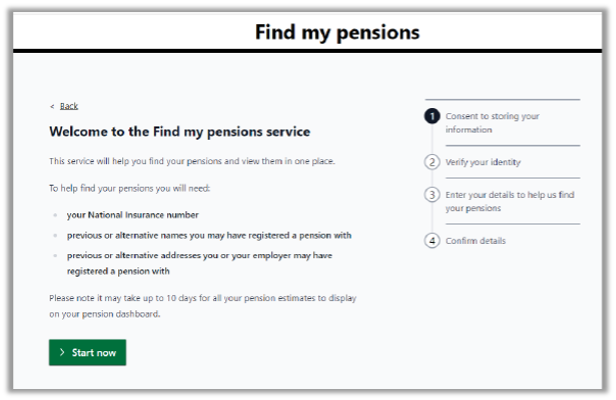
Task: Click the Welcome to Find my pensions heading
Action: (x=180, y=132)
